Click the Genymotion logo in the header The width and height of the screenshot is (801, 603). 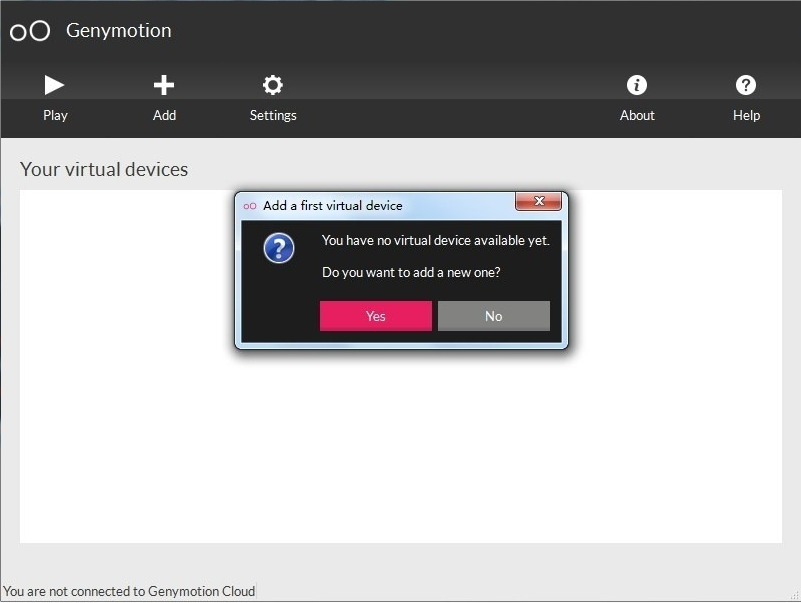[30, 31]
